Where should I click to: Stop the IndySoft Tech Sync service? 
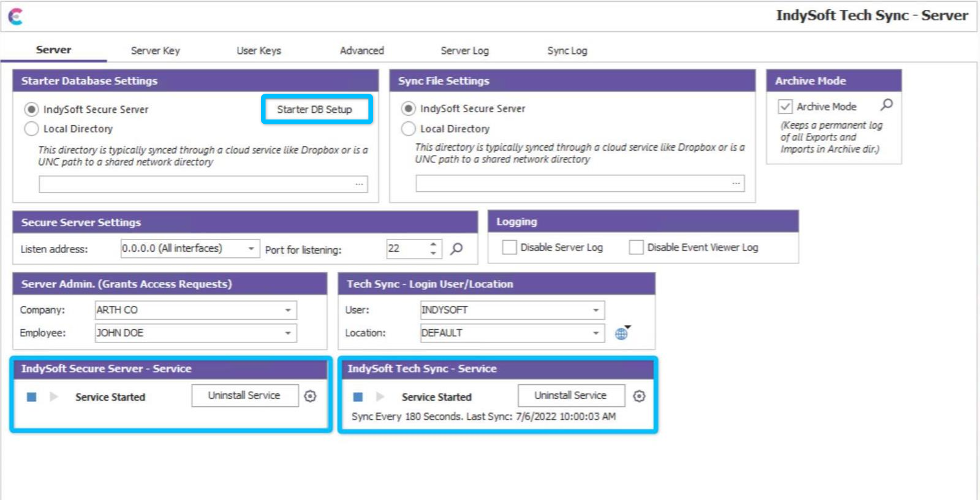point(358,397)
